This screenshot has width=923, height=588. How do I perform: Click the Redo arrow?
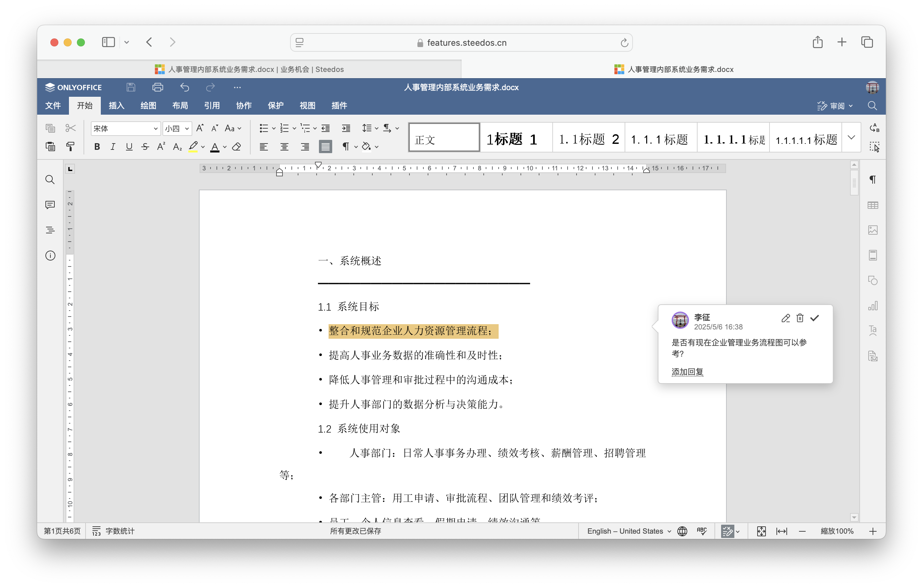(210, 88)
